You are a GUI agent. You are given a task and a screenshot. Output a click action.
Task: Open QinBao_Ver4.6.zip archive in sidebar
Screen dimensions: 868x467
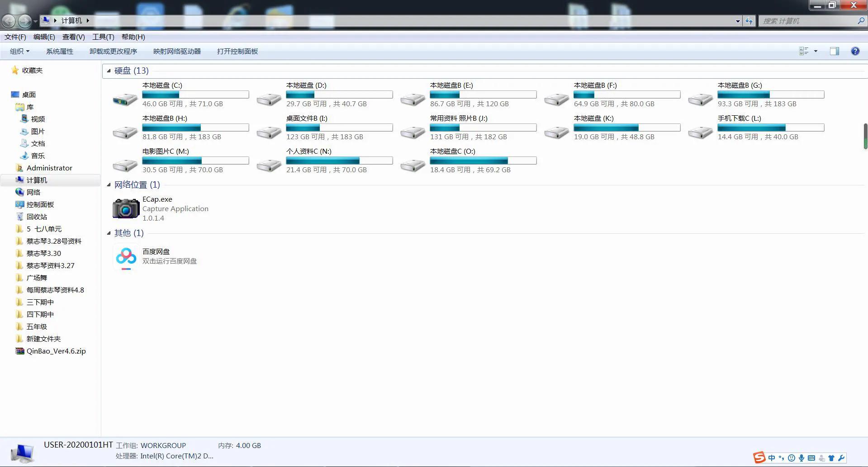click(56, 351)
